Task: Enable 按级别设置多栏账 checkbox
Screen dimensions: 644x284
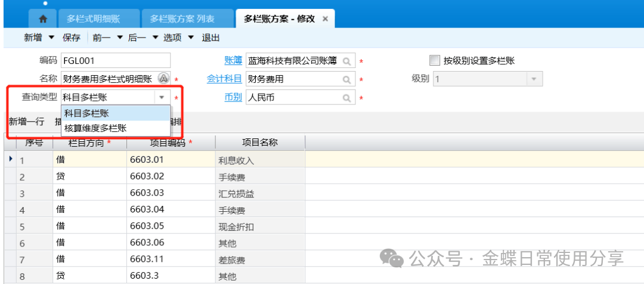Action: 434,60
